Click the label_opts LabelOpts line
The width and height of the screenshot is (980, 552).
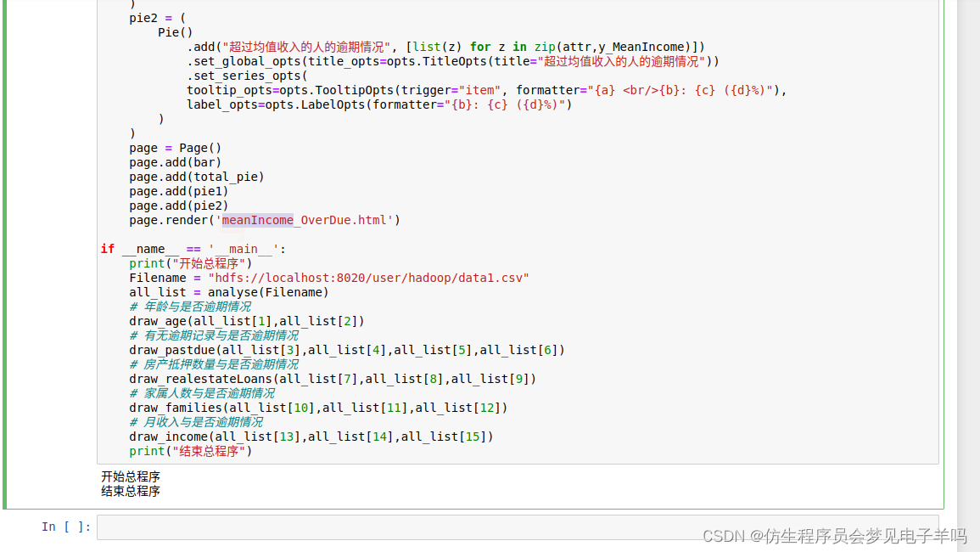coord(379,104)
